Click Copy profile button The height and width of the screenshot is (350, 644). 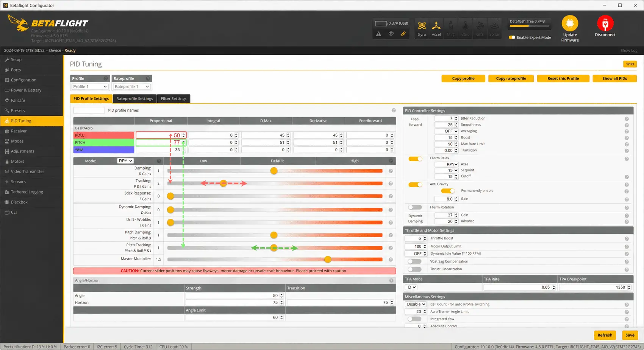click(463, 78)
